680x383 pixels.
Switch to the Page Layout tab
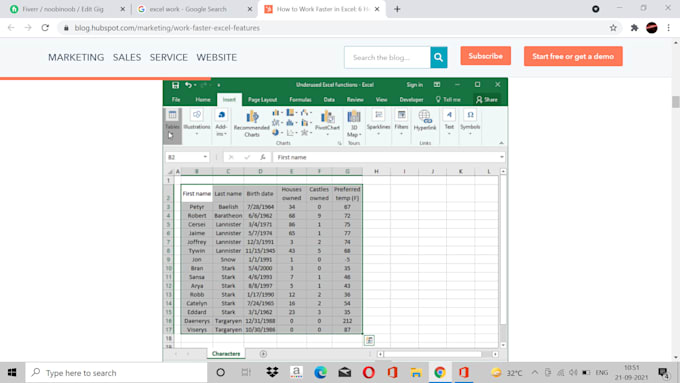click(262, 100)
